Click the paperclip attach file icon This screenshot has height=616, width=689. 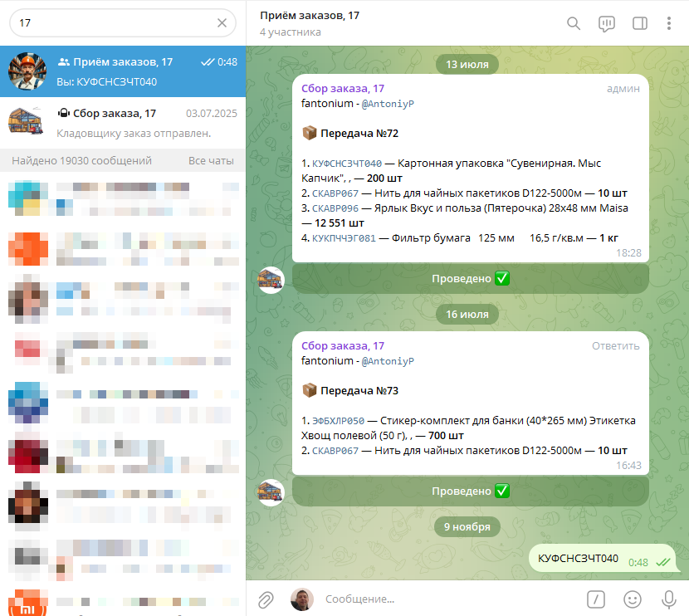pyautogui.click(x=266, y=599)
